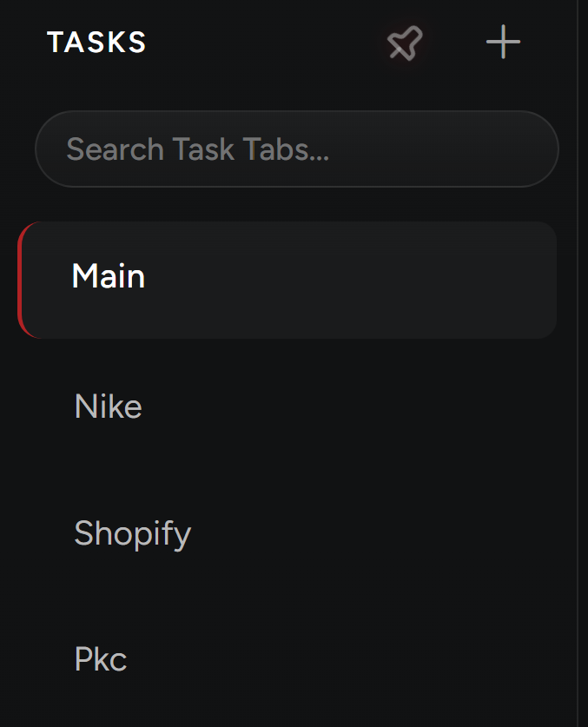This screenshot has width=588, height=727.
Task: Switch to the Shopify task tab
Action: pyautogui.click(x=132, y=533)
